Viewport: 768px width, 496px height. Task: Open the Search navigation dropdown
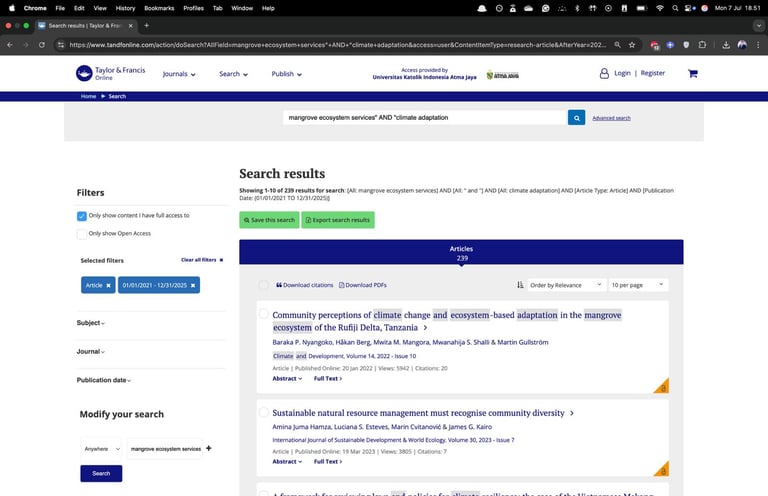coord(233,74)
